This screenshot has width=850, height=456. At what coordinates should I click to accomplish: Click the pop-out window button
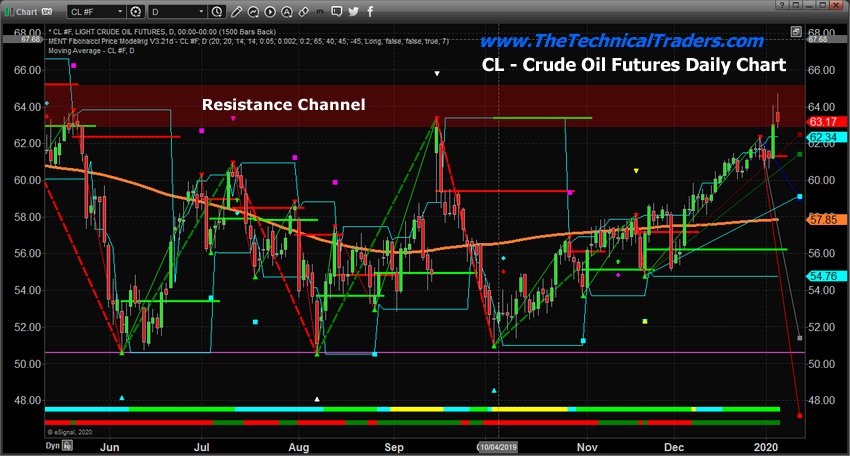tap(795, 5)
